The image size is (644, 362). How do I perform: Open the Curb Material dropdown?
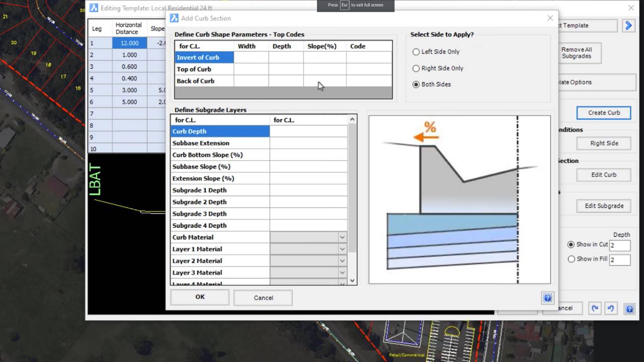click(342, 237)
